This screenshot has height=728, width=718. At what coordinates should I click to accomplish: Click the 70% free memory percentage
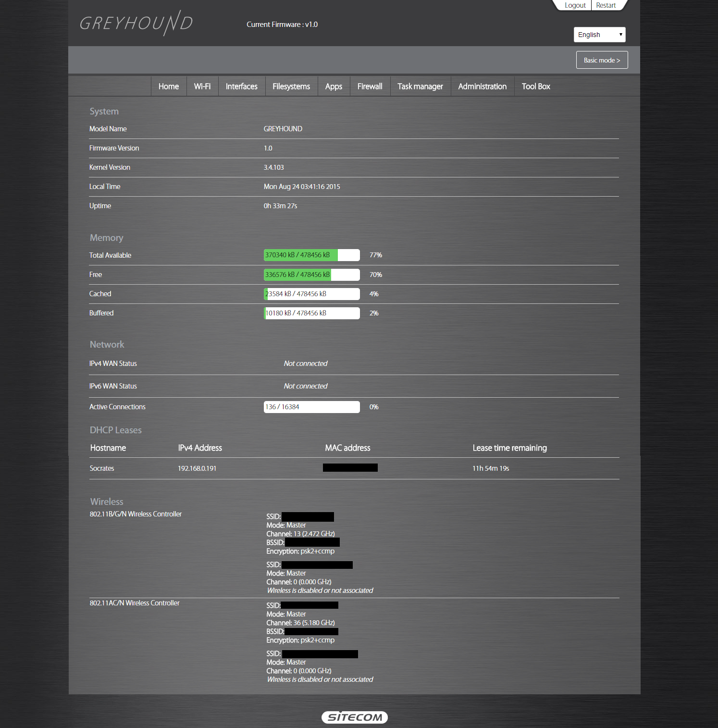376,275
